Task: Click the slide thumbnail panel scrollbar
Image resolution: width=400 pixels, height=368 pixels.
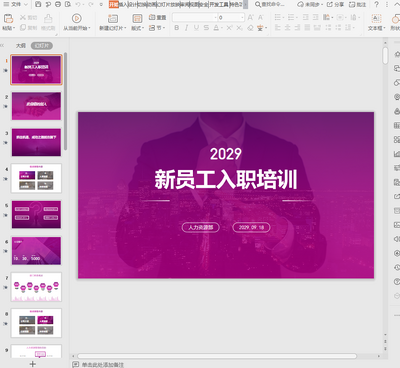Action: pyautogui.click(x=66, y=101)
